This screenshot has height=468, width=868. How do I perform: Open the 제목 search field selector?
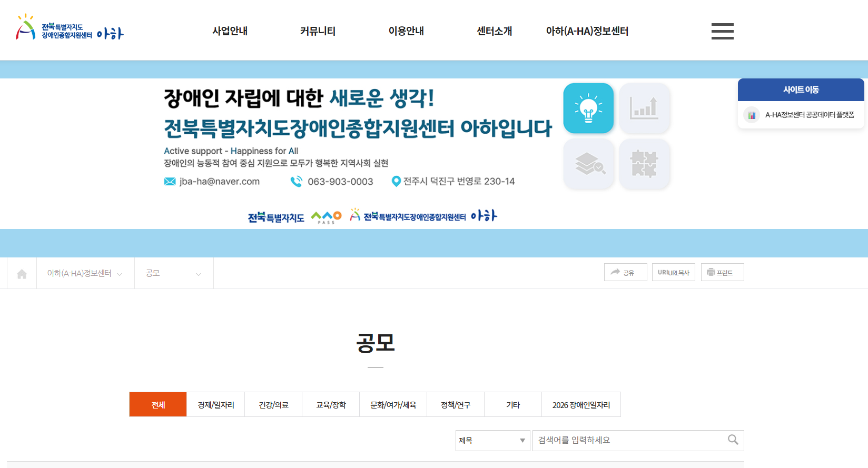pyautogui.click(x=492, y=441)
